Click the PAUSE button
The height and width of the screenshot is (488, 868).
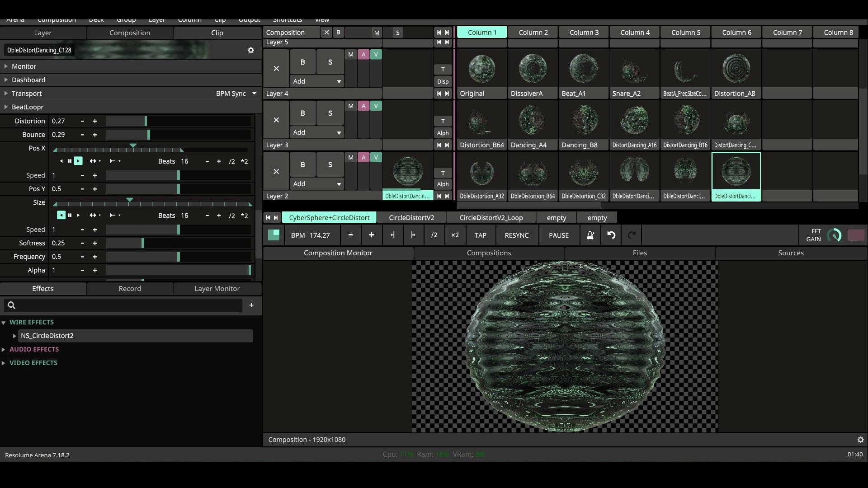pyautogui.click(x=559, y=235)
